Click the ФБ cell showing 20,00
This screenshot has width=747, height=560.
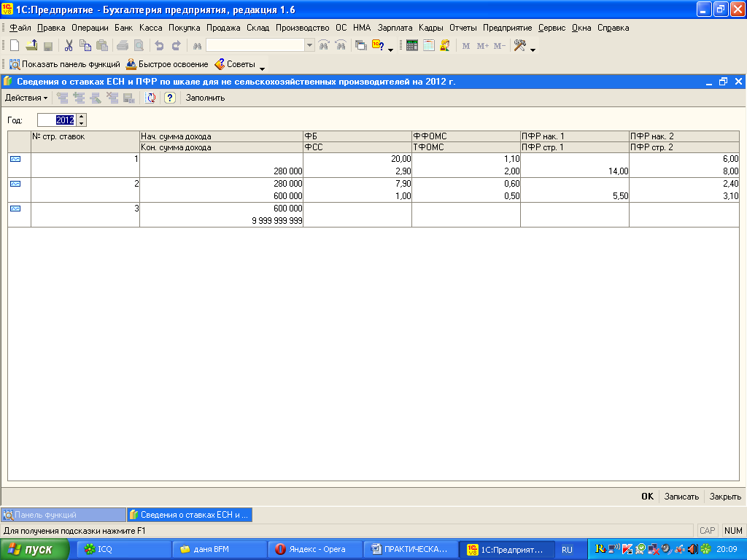click(x=357, y=159)
